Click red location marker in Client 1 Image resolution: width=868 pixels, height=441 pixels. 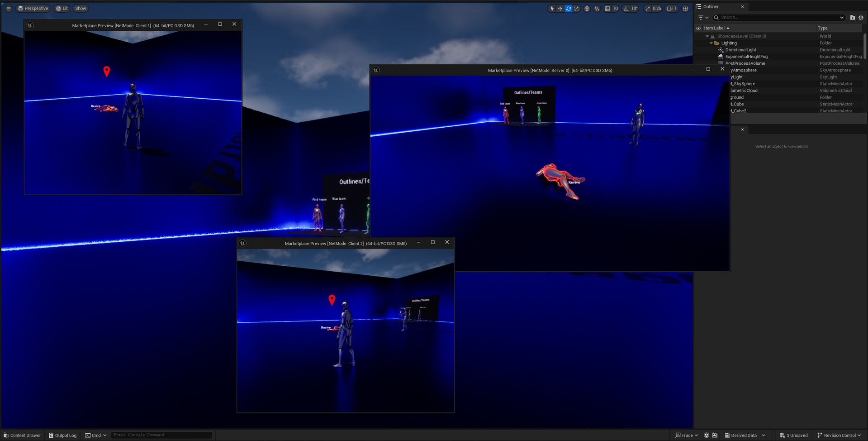click(x=107, y=71)
